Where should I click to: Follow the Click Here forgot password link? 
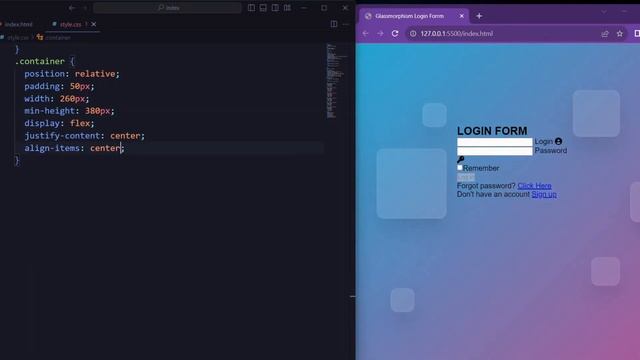(534, 186)
